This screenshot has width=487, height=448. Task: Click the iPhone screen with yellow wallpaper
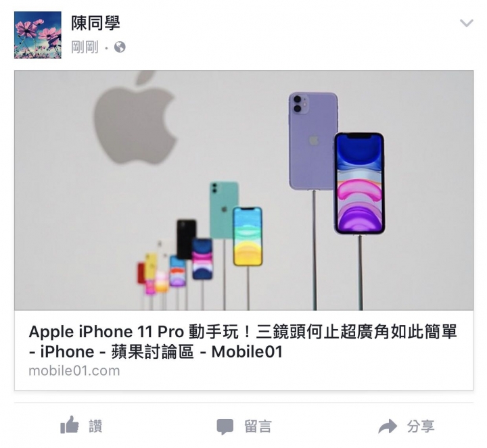pyautogui.click(x=248, y=237)
